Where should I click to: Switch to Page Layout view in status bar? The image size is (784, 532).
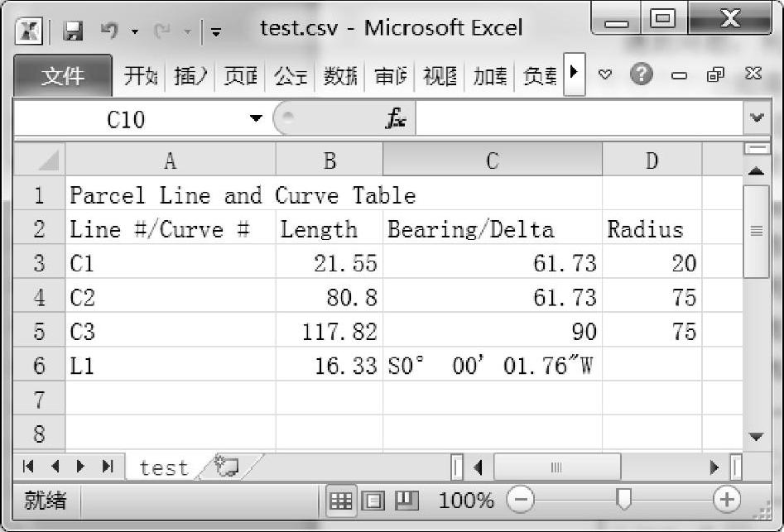[373, 501]
